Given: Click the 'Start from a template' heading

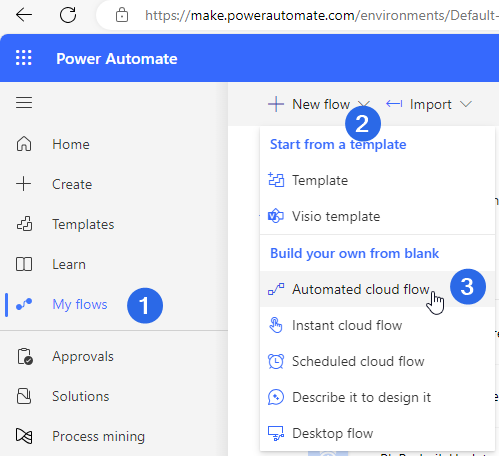Looking at the screenshot, I should [x=338, y=144].
